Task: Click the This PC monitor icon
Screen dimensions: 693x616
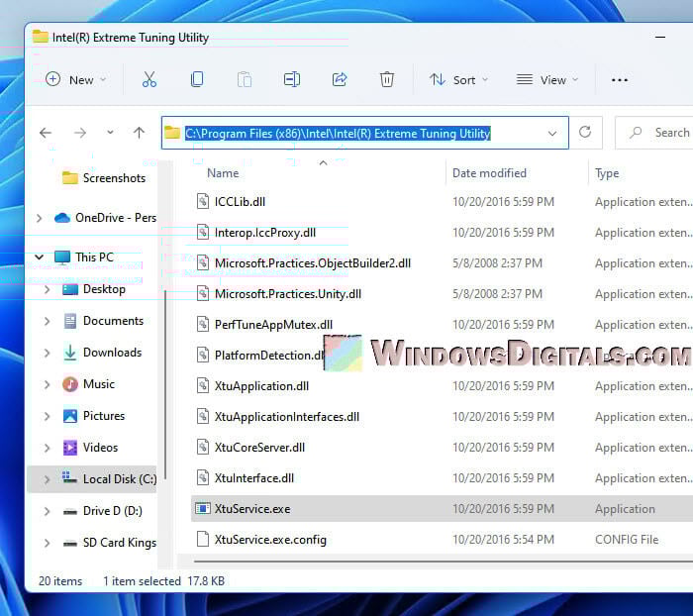Action: 61,257
